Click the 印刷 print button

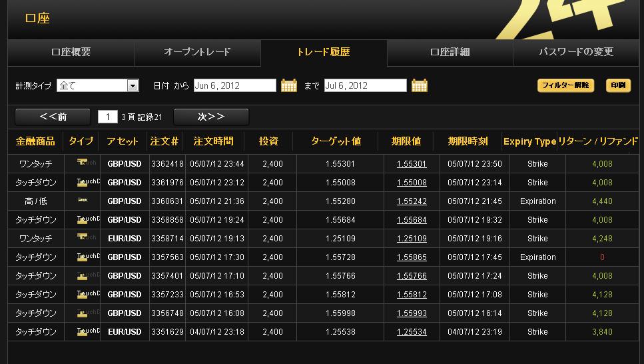(x=618, y=85)
